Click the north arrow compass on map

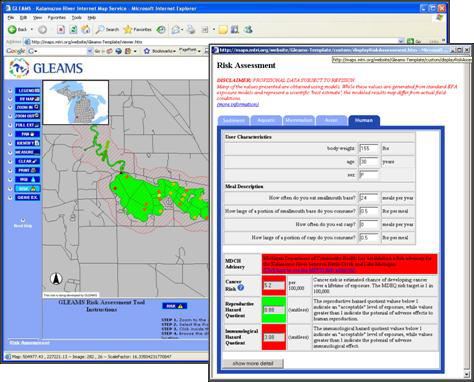[56, 278]
